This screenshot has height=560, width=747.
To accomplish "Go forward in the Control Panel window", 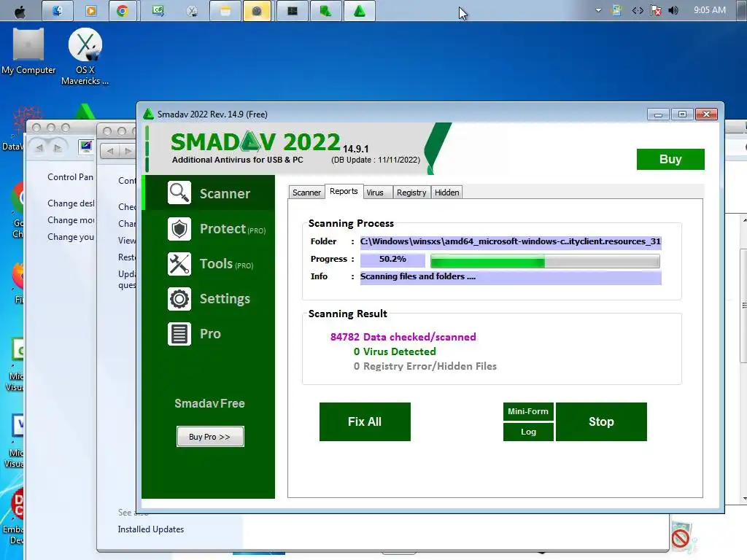I will (x=58, y=147).
